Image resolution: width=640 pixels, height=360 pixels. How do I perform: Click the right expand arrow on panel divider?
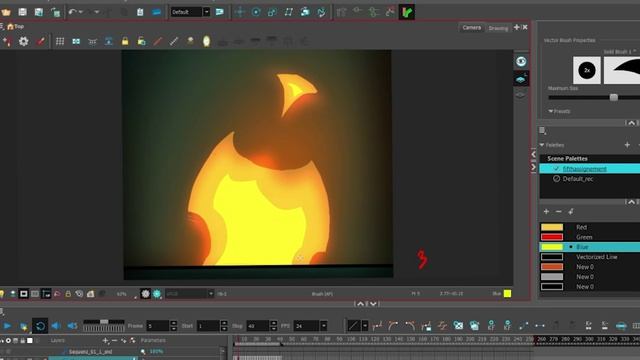(x=533, y=167)
